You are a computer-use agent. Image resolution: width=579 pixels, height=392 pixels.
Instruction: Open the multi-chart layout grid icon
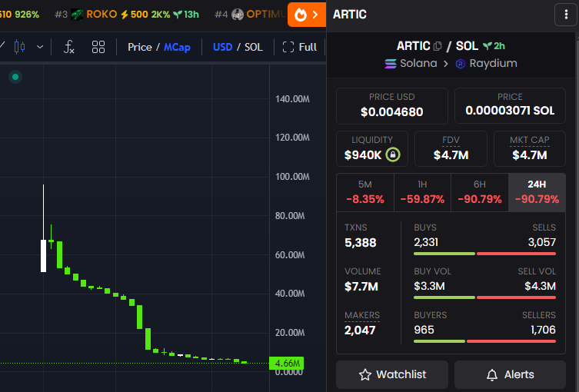tap(98, 47)
